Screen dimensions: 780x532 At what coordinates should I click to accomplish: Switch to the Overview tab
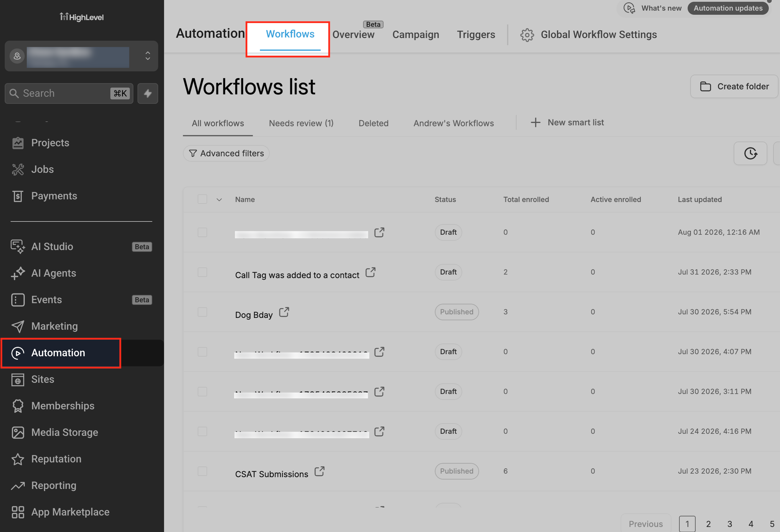354,35
